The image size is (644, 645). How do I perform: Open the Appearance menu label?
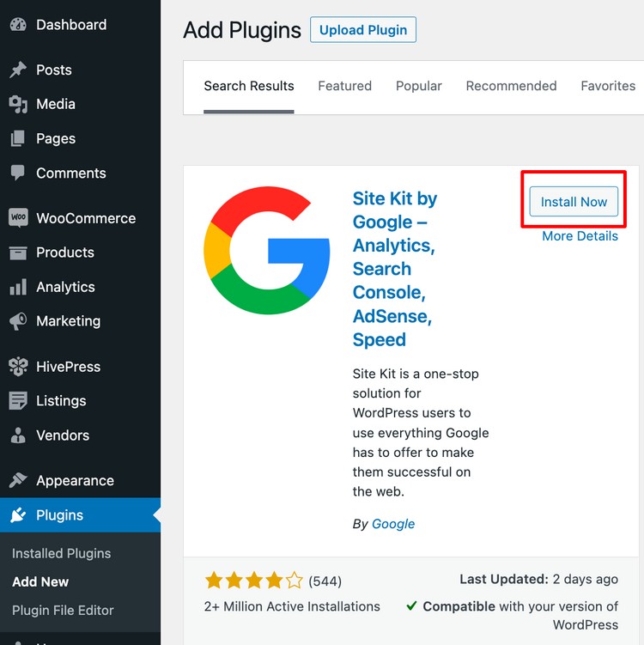(x=75, y=480)
